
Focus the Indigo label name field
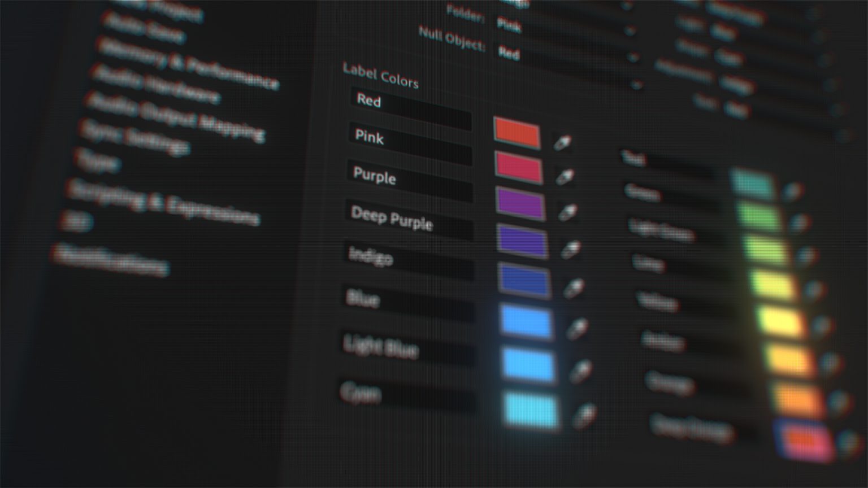pyautogui.click(x=409, y=262)
